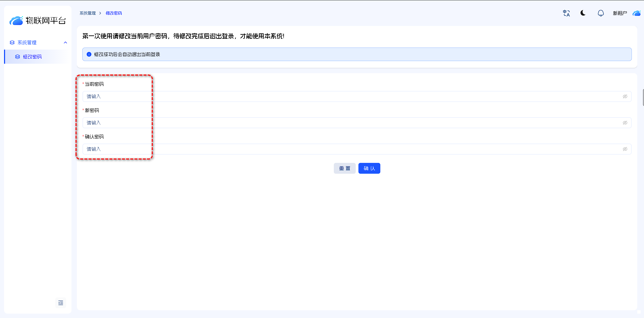
Task: Collapse the sidebar using fold icon
Action: click(x=61, y=303)
